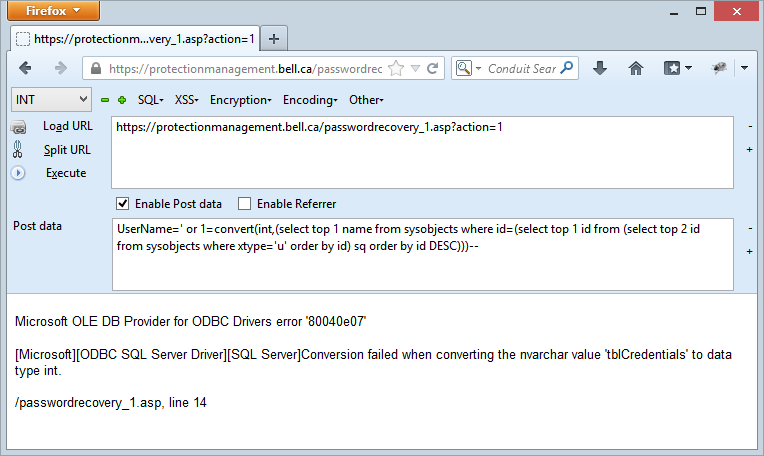764x456 pixels.
Task: Open the Encoding menu
Action: click(310, 100)
